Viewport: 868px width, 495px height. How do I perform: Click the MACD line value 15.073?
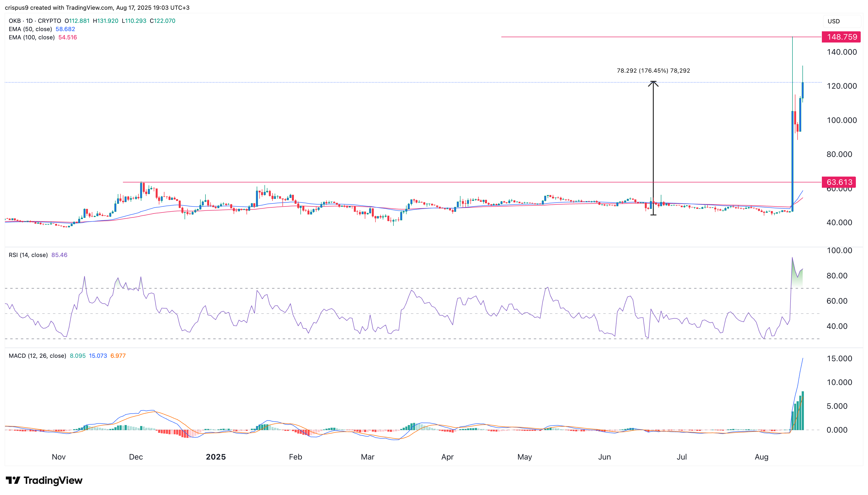point(98,356)
